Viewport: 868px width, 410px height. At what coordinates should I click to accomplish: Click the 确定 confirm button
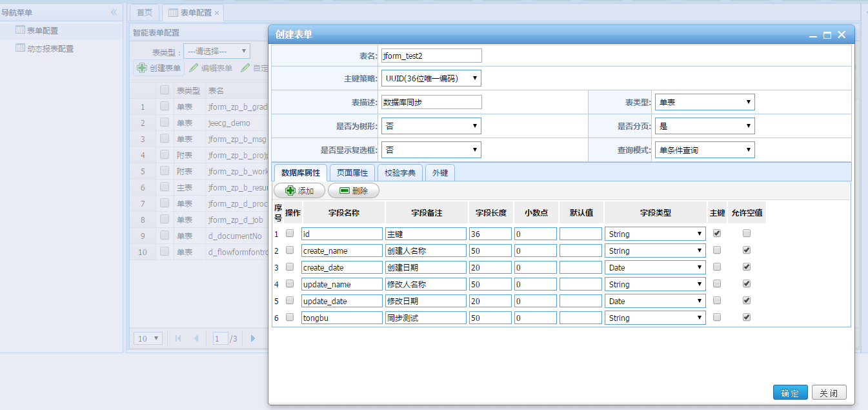pos(790,393)
